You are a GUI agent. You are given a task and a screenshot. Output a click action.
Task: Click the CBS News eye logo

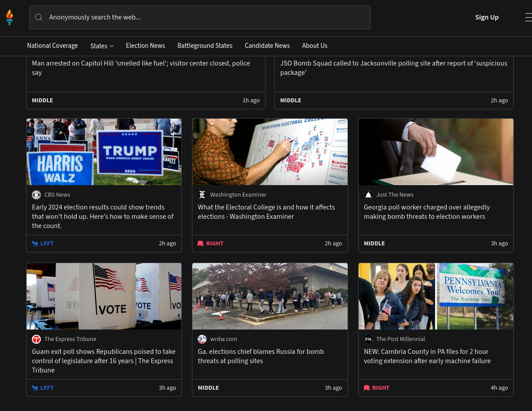(x=36, y=195)
